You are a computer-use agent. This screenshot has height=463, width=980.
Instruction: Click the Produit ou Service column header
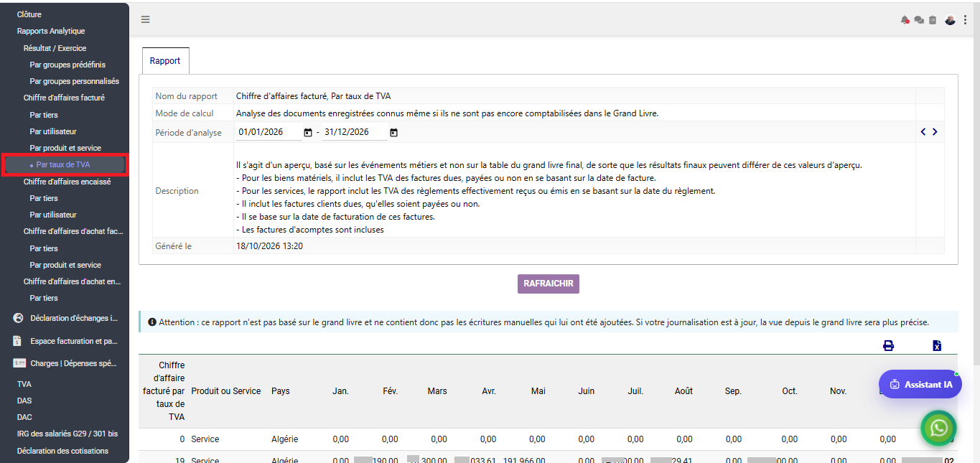point(226,391)
